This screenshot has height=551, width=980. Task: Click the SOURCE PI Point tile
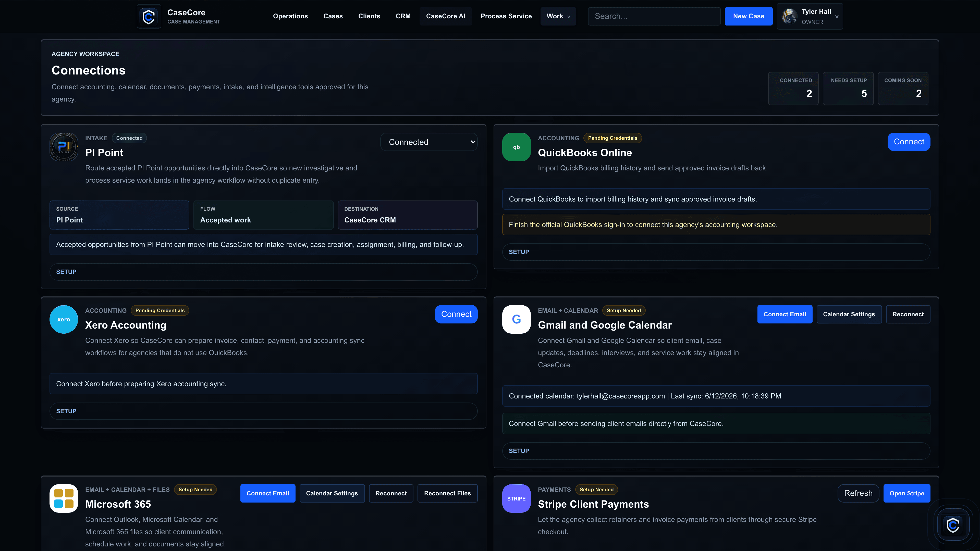coord(119,215)
